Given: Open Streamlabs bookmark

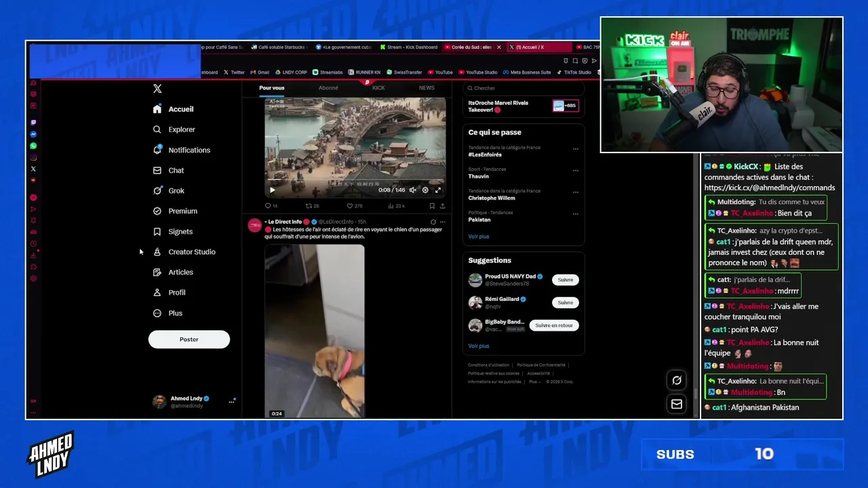Looking at the screenshot, I should coord(328,73).
